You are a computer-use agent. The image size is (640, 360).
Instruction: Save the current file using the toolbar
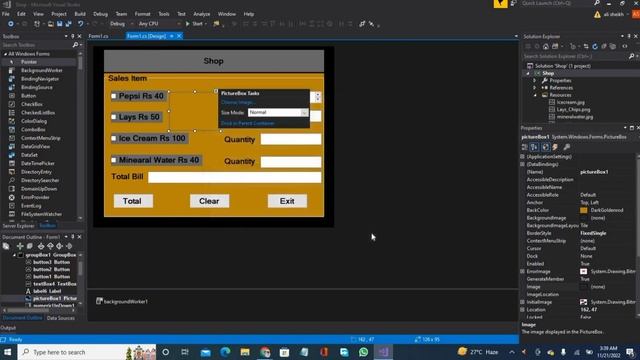pos(60,24)
